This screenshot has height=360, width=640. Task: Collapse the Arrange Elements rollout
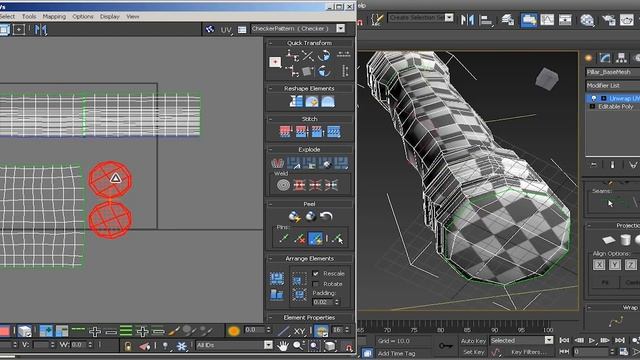pos(270,258)
